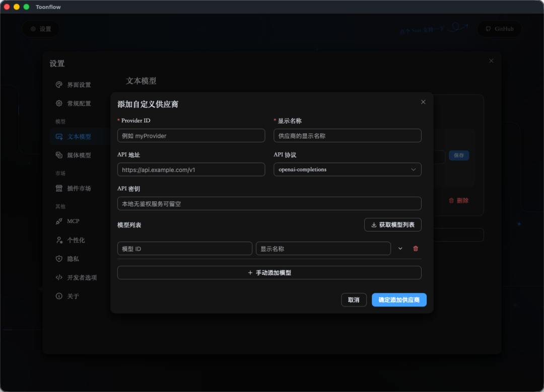Click the 获取模型列表 button
The width and height of the screenshot is (544, 392).
coord(393,224)
